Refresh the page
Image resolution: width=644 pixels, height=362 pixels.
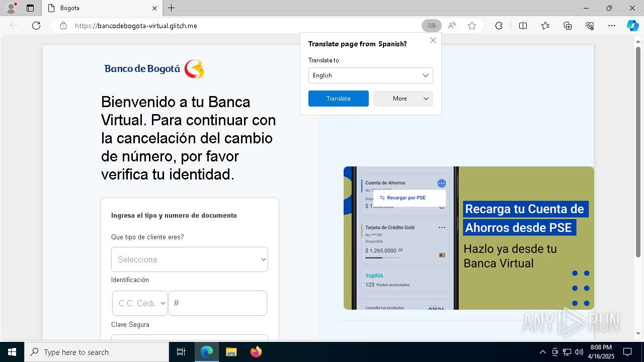[x=36, y=26]
